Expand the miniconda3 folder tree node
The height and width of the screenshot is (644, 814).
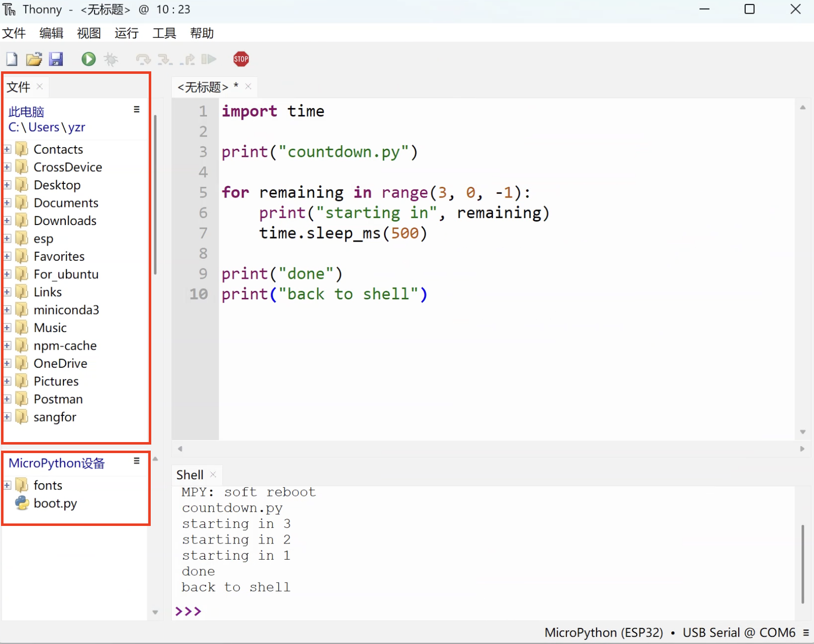(8, 310)
